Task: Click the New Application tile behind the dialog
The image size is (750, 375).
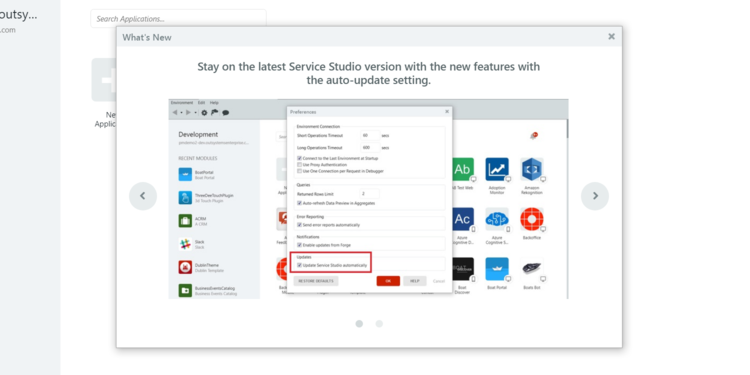Action: tap(104, 93)
